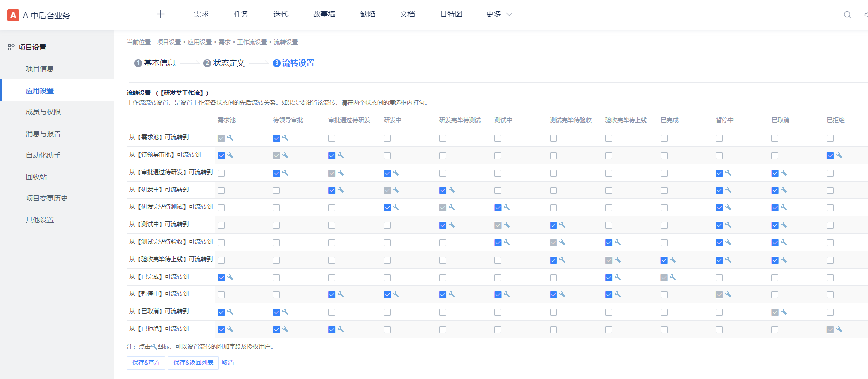Open the 缺陷 tab
Image resolution: width=868 pixels, height=379 pixels.
tap(368, 14)
